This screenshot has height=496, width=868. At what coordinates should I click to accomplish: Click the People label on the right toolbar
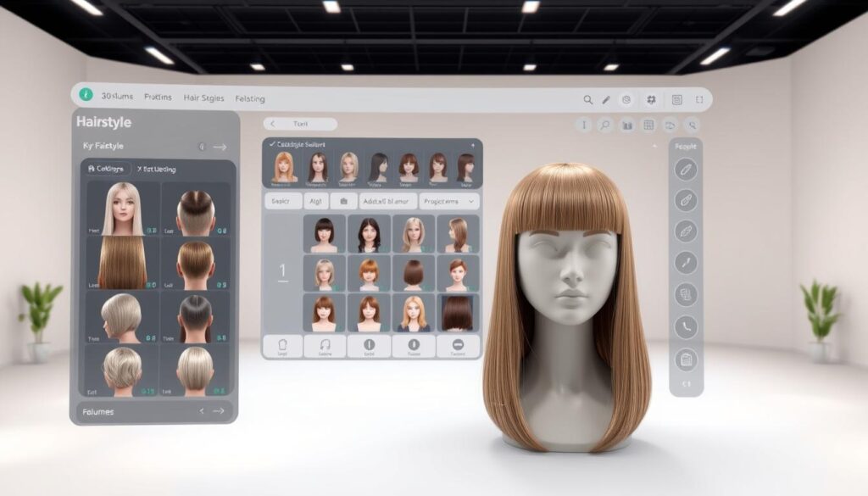686,147
